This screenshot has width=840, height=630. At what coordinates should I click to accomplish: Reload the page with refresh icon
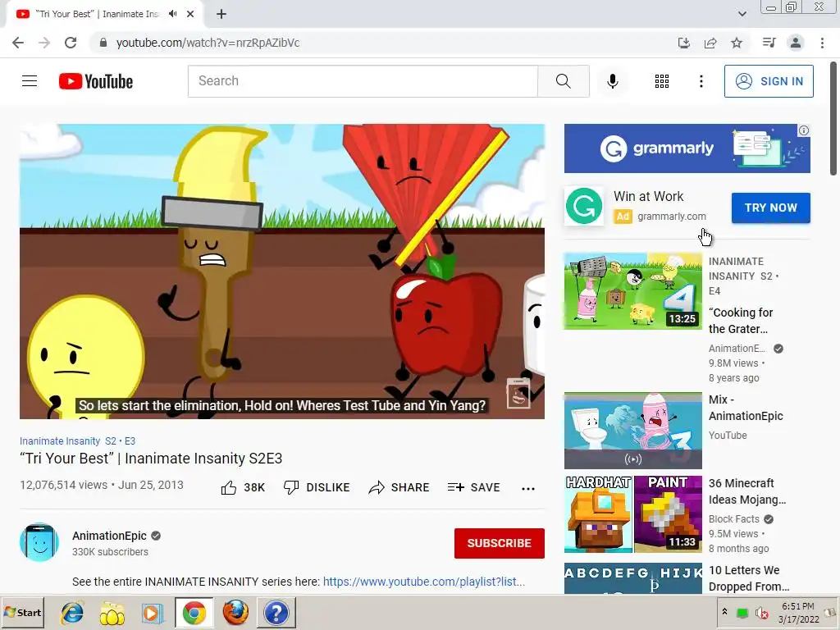point(71,43)
